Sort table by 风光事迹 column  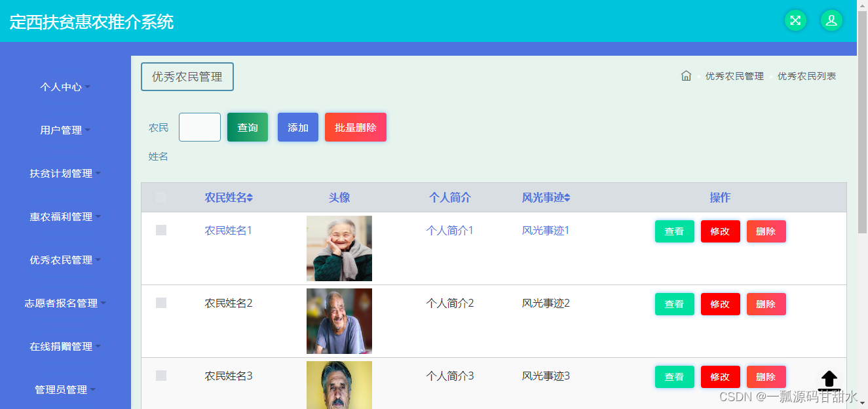pyautogui.click(x=546, y=197)
